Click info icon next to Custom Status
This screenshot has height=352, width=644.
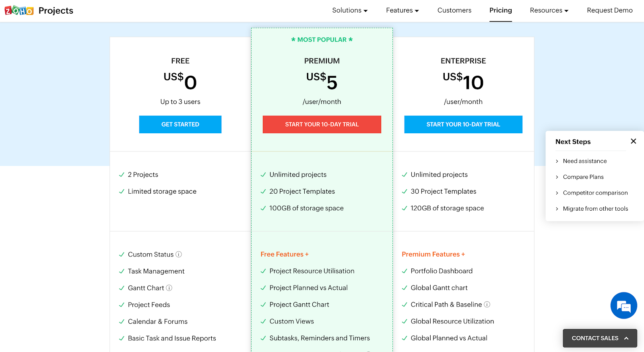pos(179,255)
